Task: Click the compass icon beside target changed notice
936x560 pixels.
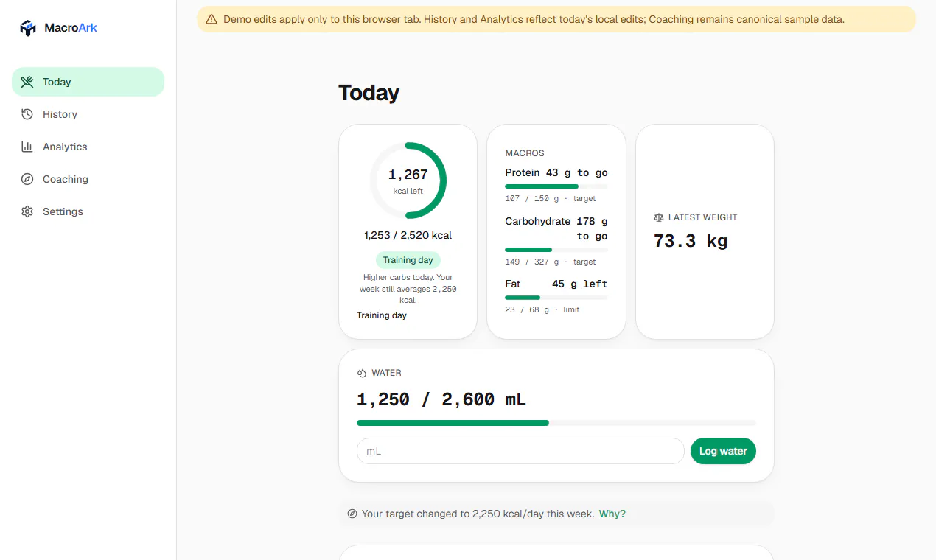Action: [x=352, y=514]
